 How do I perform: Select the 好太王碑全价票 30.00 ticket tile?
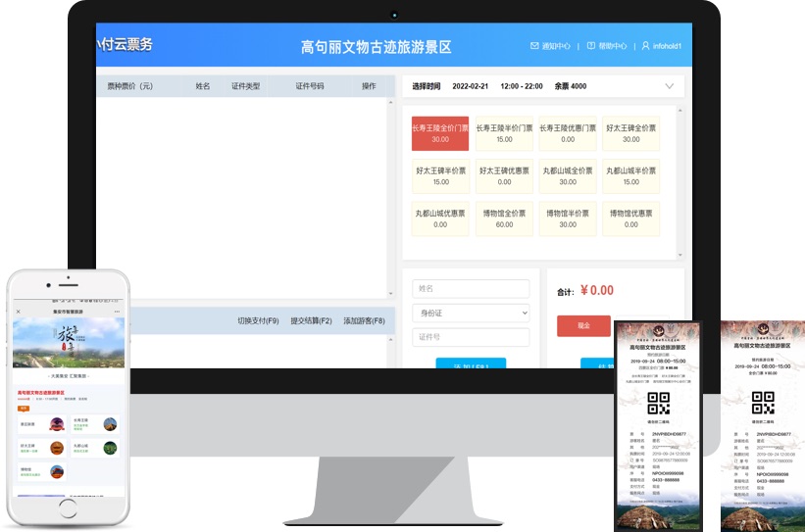coord(631,133)
